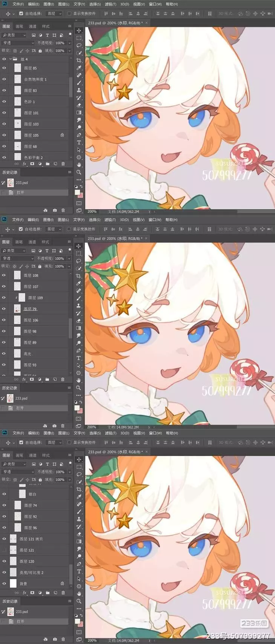Click new group folder icon in 图层 108 window
The height and width of the screenshot is (644, 275).
click(47, 379)
